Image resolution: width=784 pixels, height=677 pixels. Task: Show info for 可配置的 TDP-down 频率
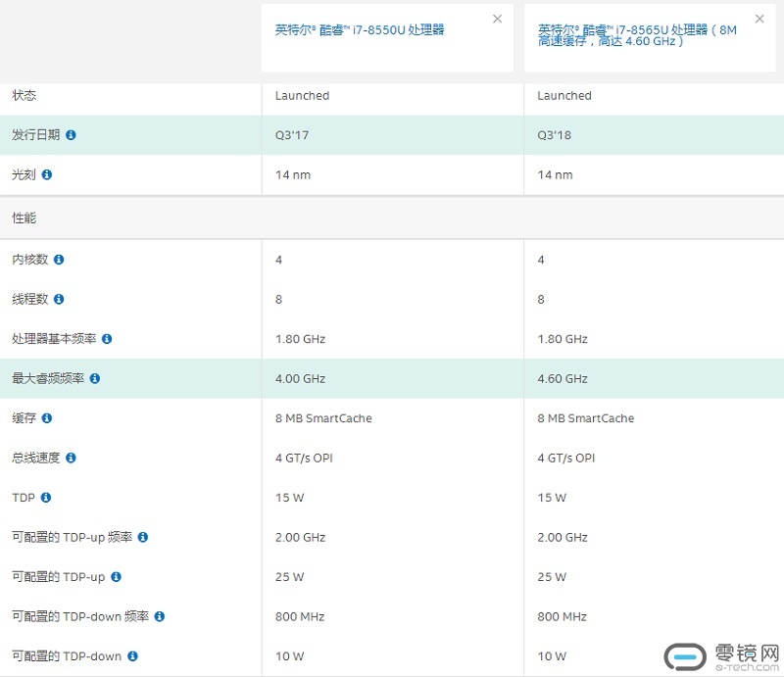[x=160, y=616]
